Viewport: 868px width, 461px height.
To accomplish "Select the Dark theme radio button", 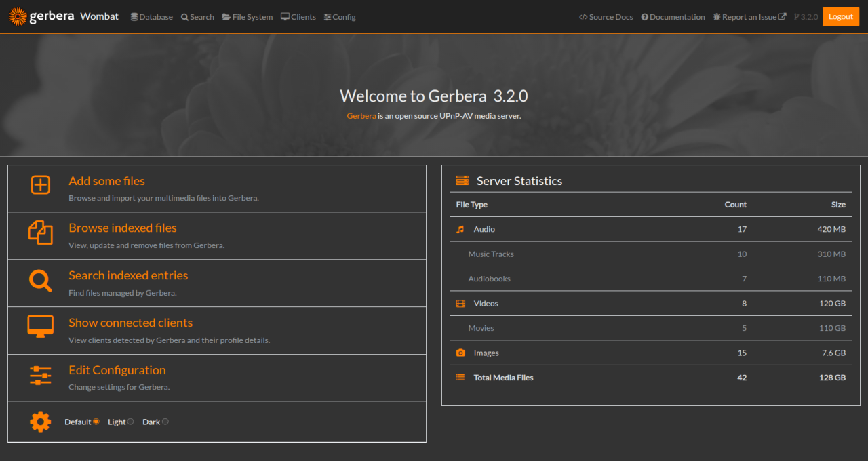I will (165, 422).
